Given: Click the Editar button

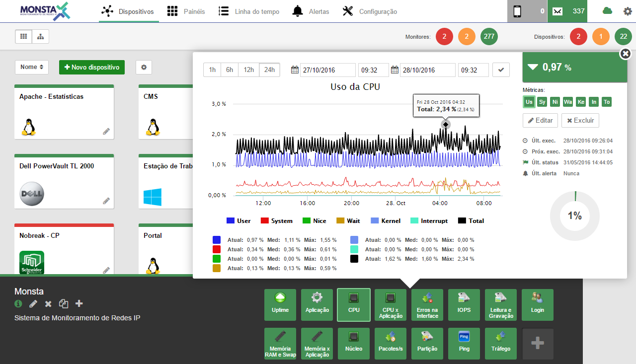Looking at the screenshot, I should [x=540, y=120].
